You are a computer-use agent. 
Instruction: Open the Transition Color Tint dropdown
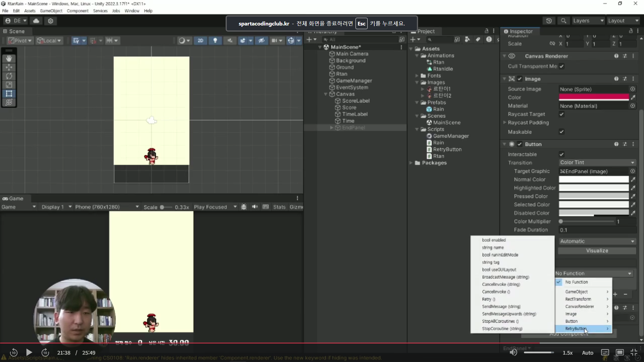click(597, 163)
